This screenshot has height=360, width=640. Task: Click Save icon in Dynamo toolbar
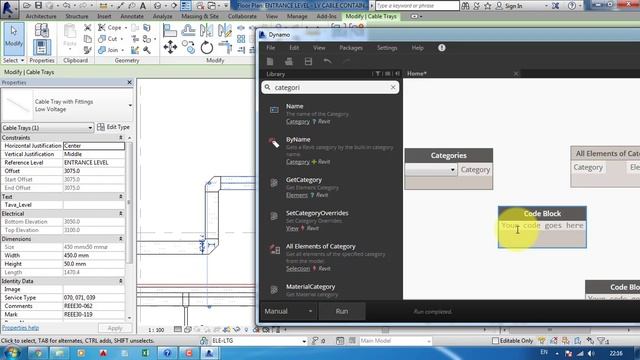coord(308,62)
